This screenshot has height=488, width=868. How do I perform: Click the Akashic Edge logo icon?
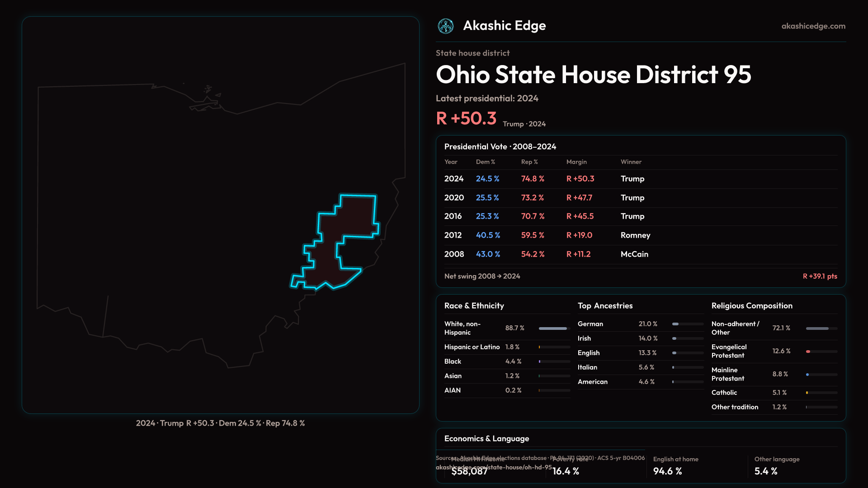(446, 26)
